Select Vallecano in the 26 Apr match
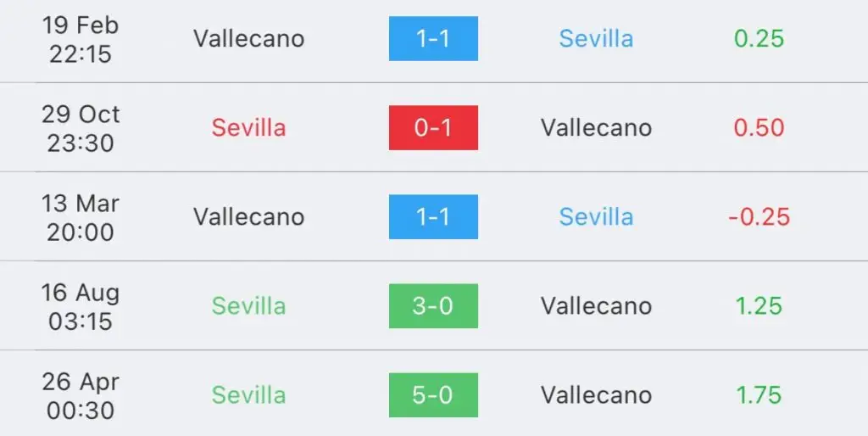868x436 pixels. [x=596, y=395]
